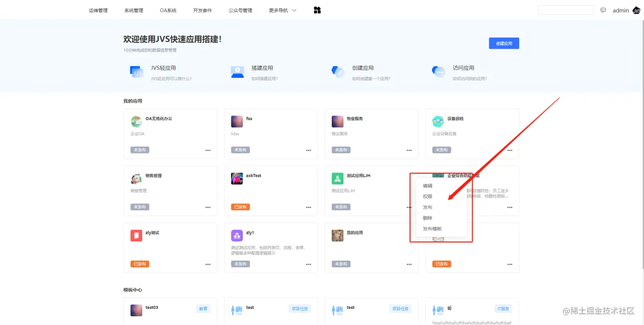Click the IT服务 tag on gj template
Viewport: 644px width, 325px height.
pyautogui.click(x=503, y=309)
